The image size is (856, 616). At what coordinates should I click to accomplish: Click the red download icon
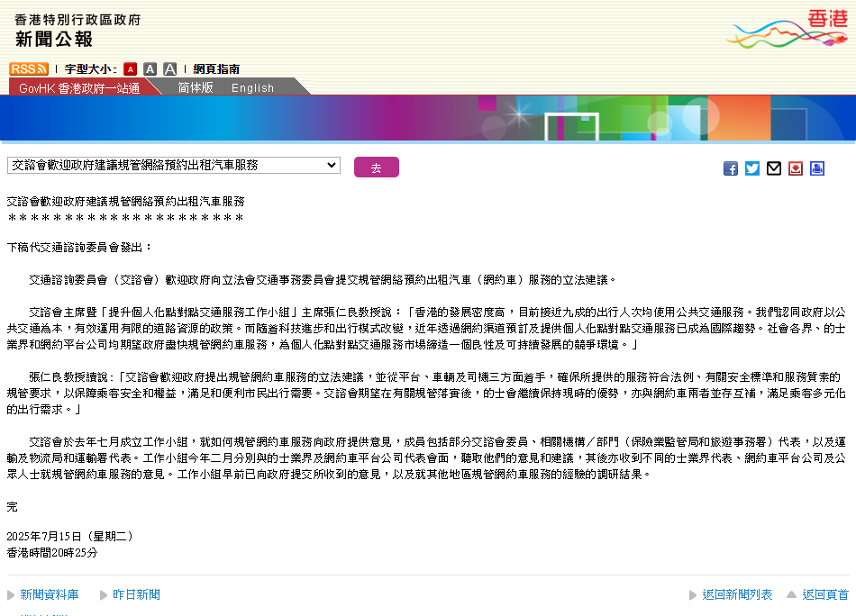point(796,168)
